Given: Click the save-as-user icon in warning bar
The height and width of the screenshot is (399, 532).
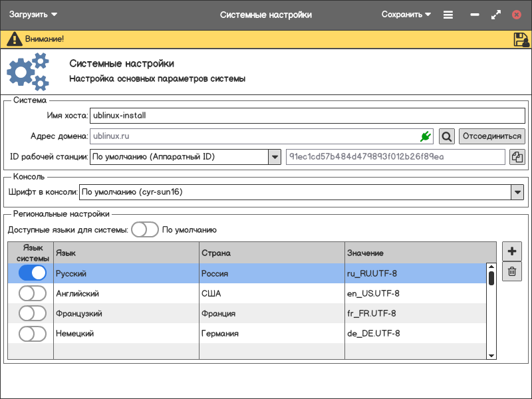Looking at the screenshot, I should pos(521,39).
